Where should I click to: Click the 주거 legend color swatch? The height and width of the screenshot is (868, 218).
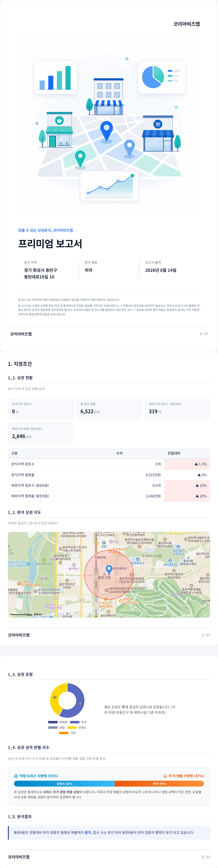[75, 722]
